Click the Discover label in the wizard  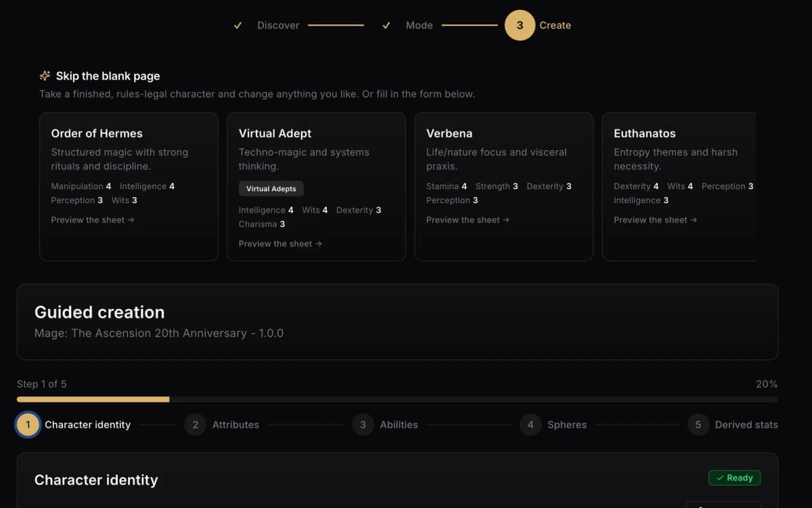point(278,25)
